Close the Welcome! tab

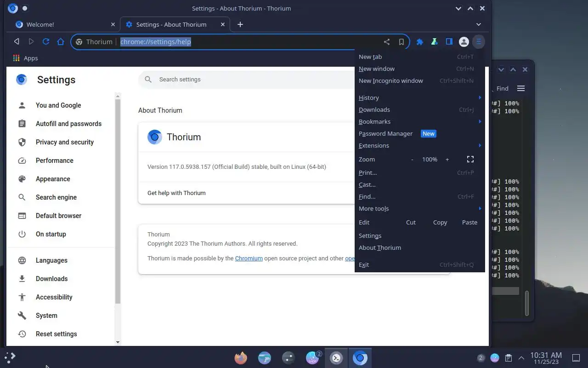pyautogui.click(x=113, y=24)
